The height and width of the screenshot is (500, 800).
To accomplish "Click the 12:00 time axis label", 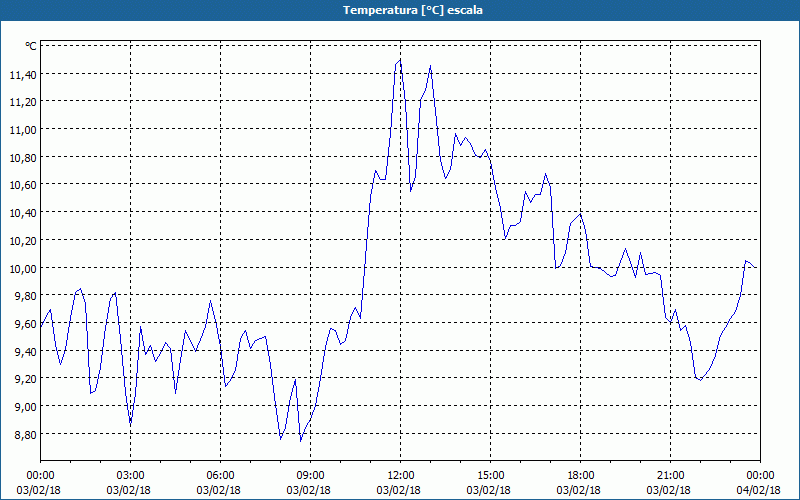I will tap(401, 476).
